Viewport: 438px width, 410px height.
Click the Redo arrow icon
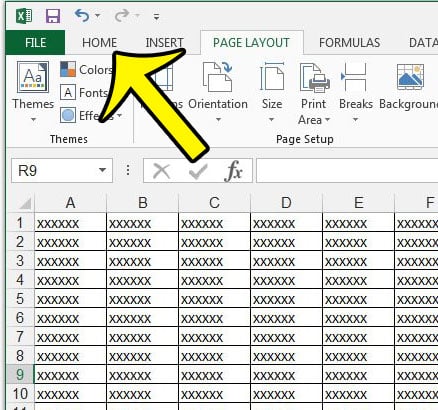pyautogui.click(x=122, y=15)
